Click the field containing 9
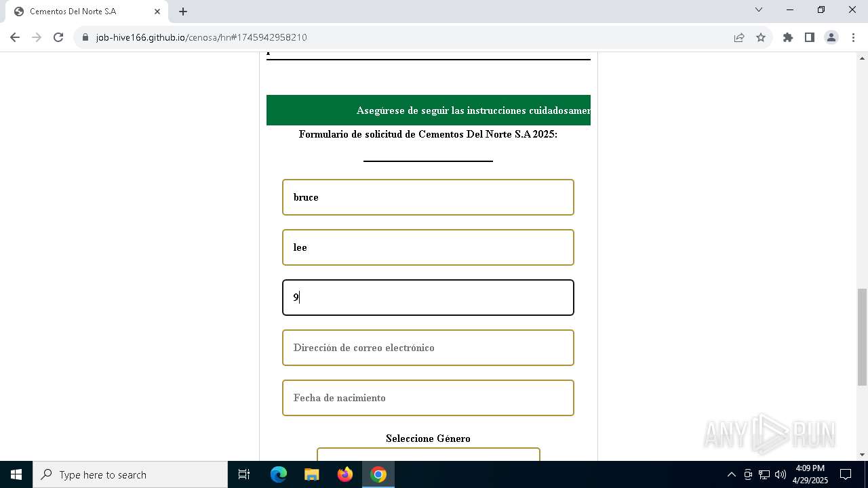This screenshot has width=868, height=488. [x=428, y=298]
